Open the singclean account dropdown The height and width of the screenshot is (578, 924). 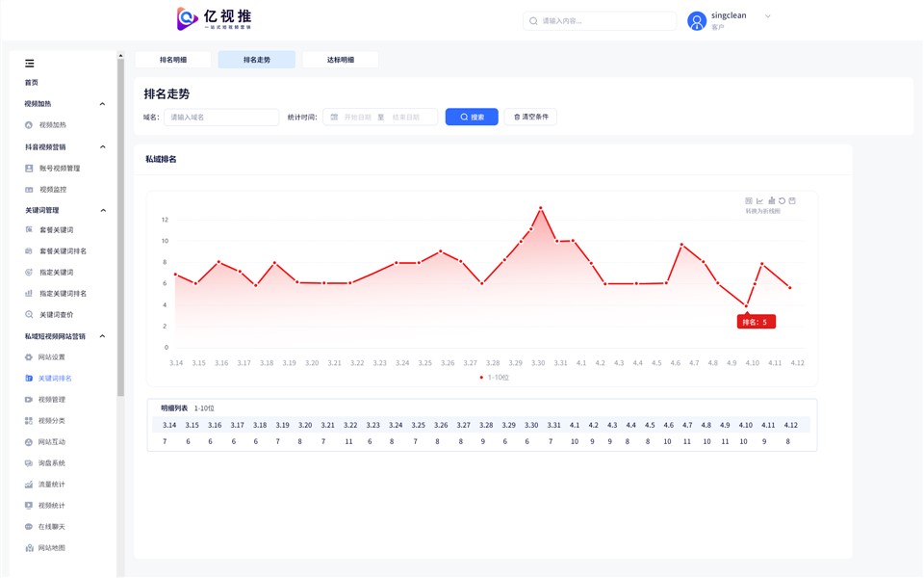pos(767,16)
